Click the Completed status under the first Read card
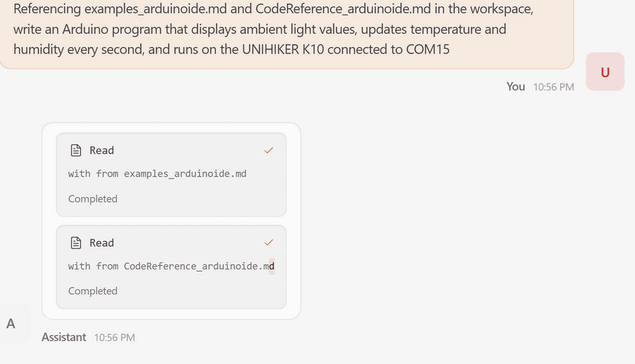635x364 pixels. tap(93, 199)
